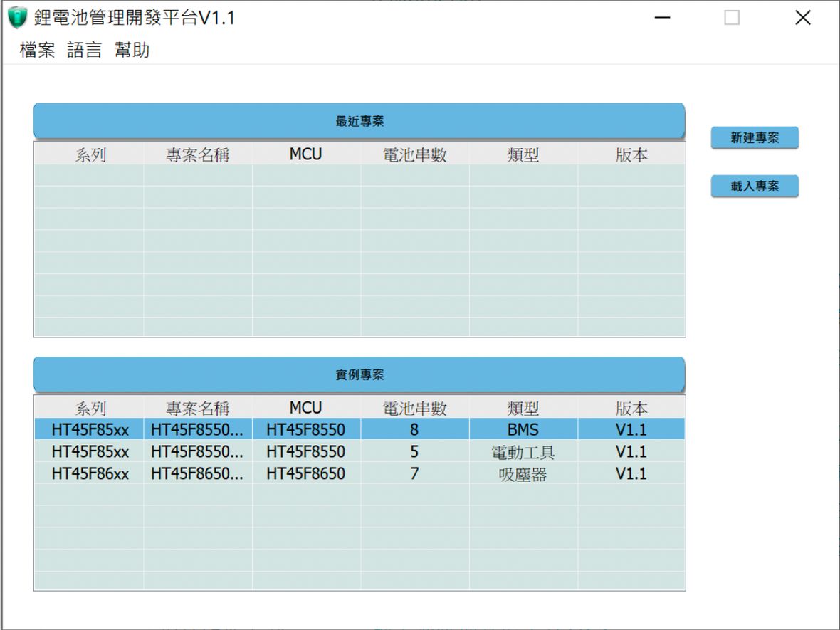Screen dimensions: 840x630
Task: Select the 電動工具 type cell
Action: (523, 451)
